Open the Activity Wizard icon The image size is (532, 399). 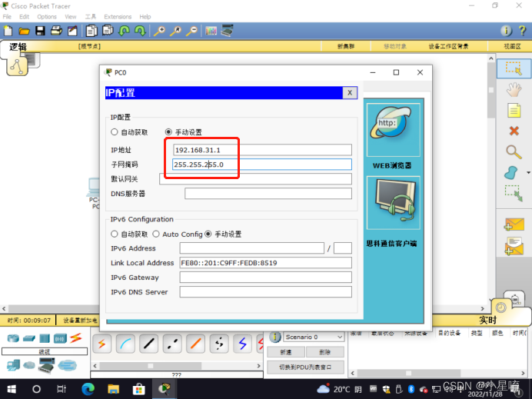[x=72, y=31]
